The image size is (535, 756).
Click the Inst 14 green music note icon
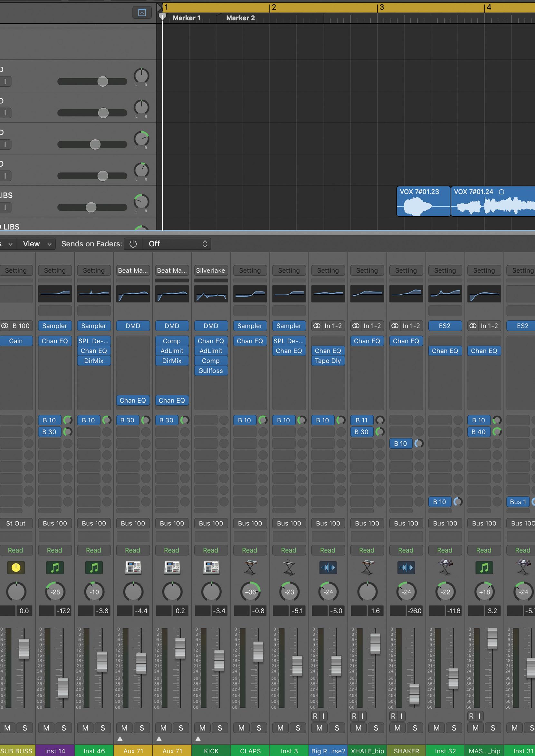(x=55, y=567)
